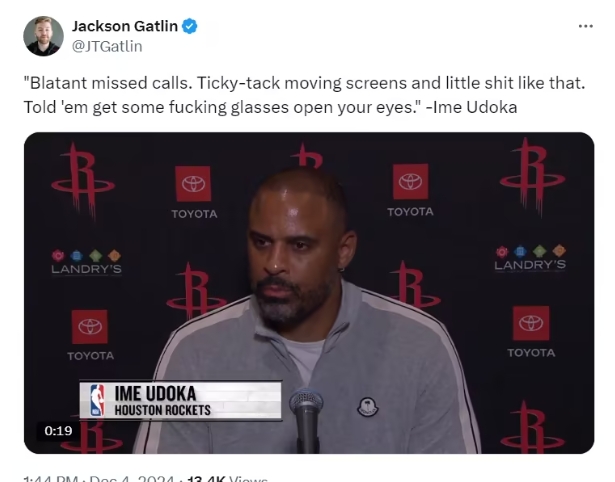Click the Dec 4, 2024 date
The width and height of the screenshot is (615, 482).
131,479
